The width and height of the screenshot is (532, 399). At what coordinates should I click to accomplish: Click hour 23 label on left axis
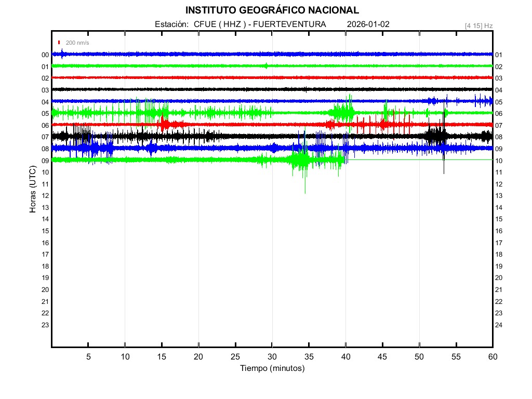click(x=45, y=325)
